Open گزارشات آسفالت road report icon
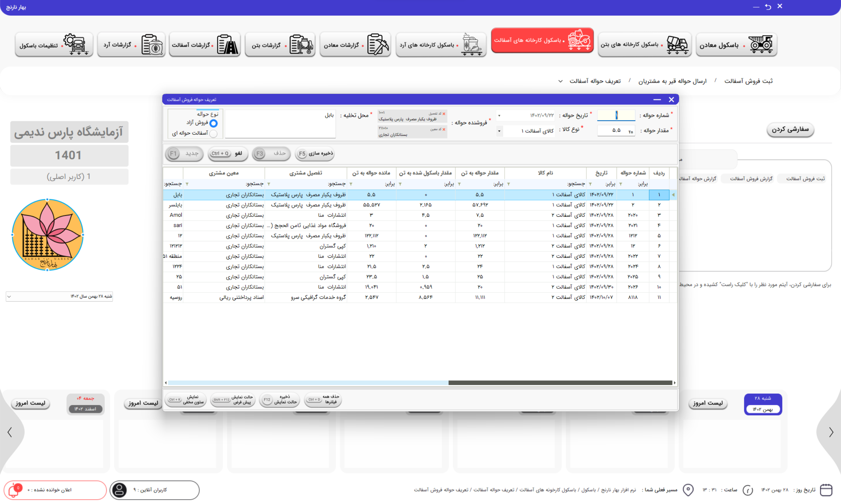This screenshot has height=504, width=841. point(227,44)
